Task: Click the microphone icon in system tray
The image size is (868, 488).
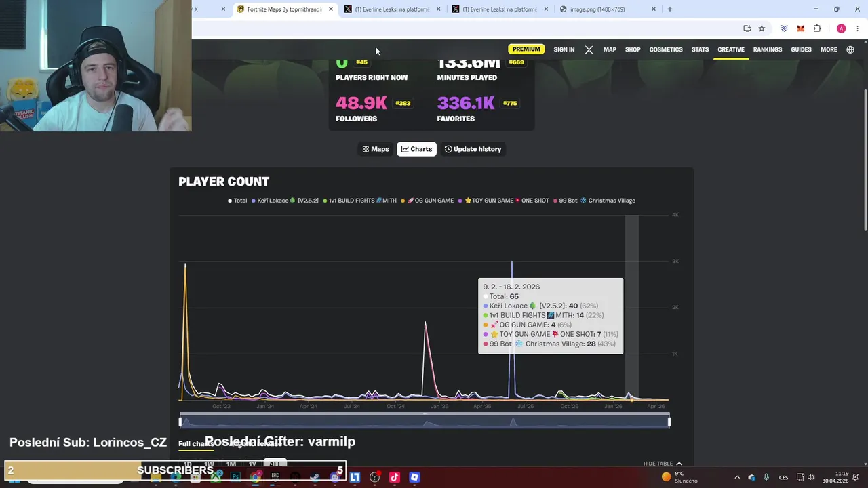Action: click(766, 477)
